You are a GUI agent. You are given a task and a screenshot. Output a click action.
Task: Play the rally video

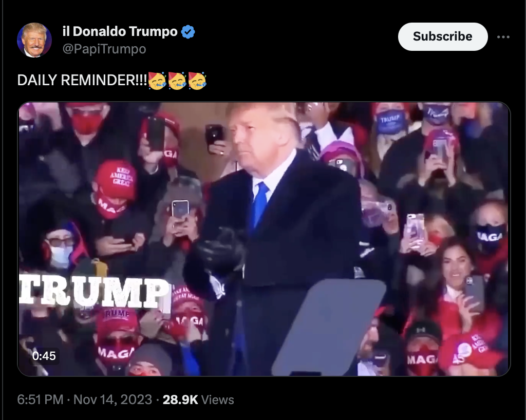[x=264, y=239]
